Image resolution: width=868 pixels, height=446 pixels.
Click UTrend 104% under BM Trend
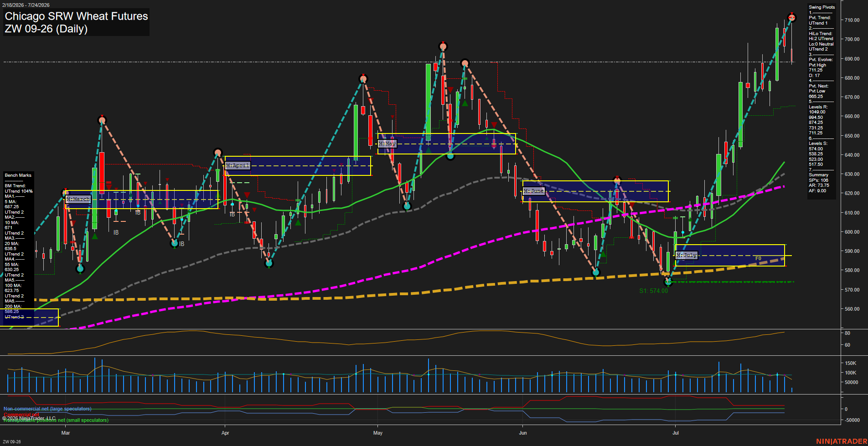tap(19, 191)
